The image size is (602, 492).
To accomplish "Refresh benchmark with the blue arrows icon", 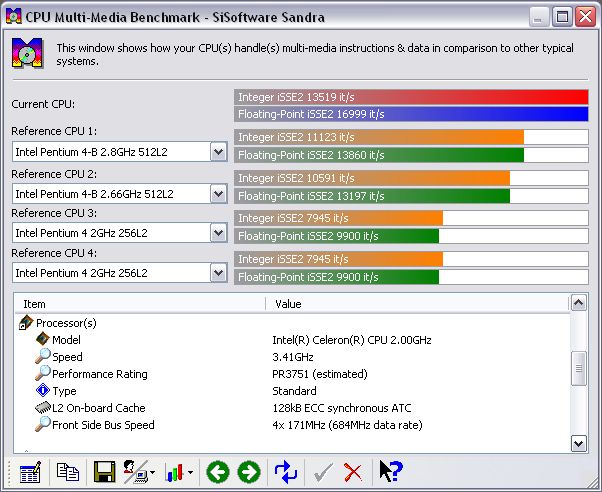I will 286,472.
